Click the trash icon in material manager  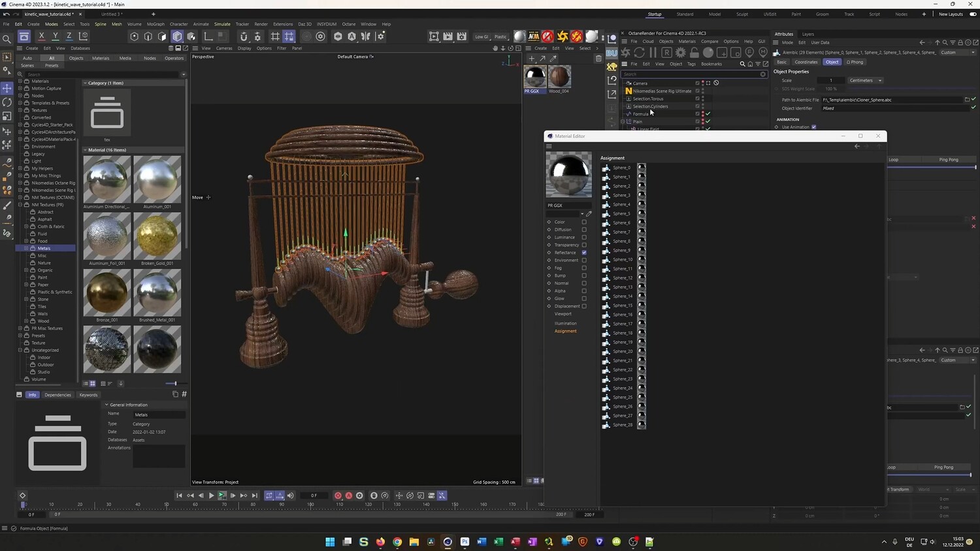[x=598, y=59]
